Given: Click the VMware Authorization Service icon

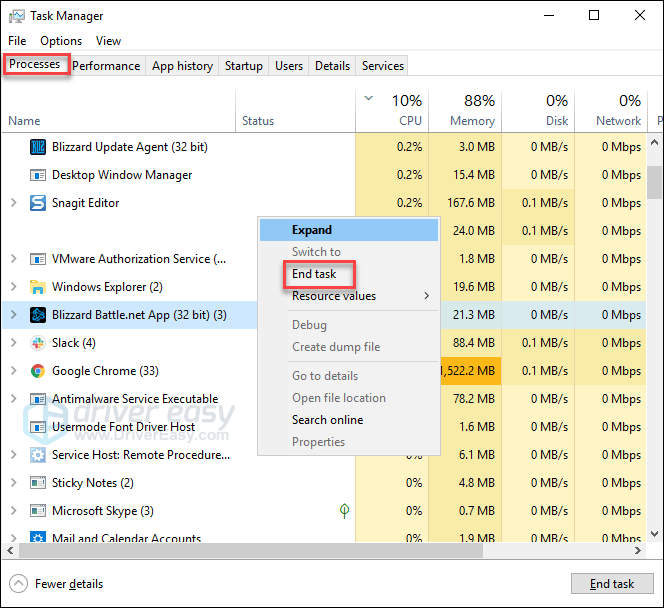Looking at the screenshot, I should coord(38,259).
